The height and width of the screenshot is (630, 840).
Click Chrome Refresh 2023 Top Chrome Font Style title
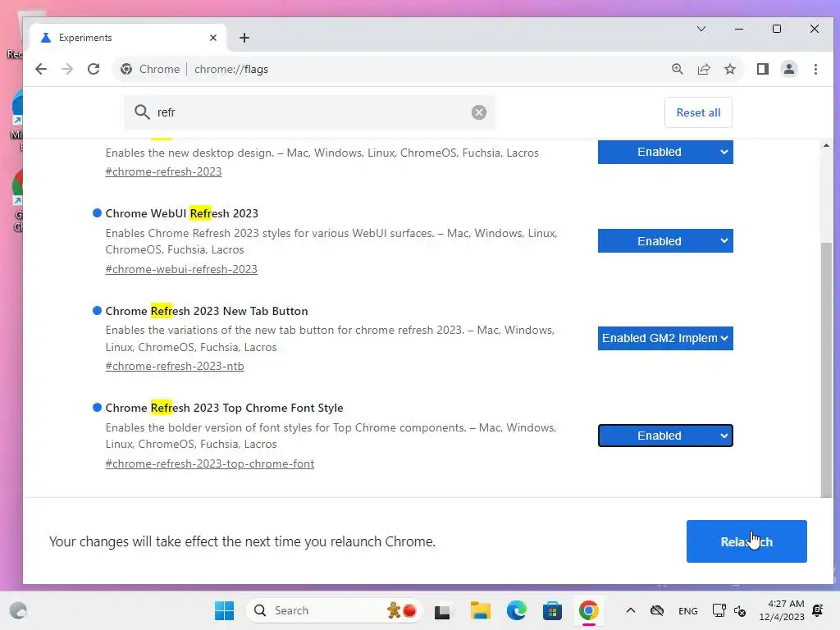pos(224,408)
